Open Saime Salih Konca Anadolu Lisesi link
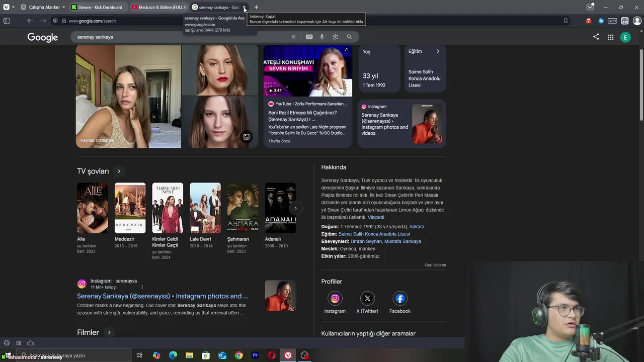Viewport: 644px width, 362px height. click(374, 234)
